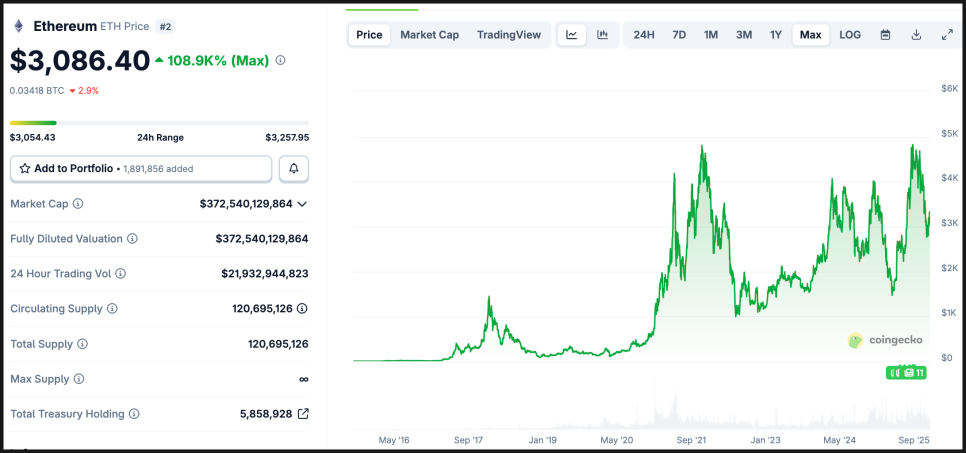This screenshot has width=966, height=453.
Task: Open Total Treasury Holding external link icon
Action: [x=303, y=414]
